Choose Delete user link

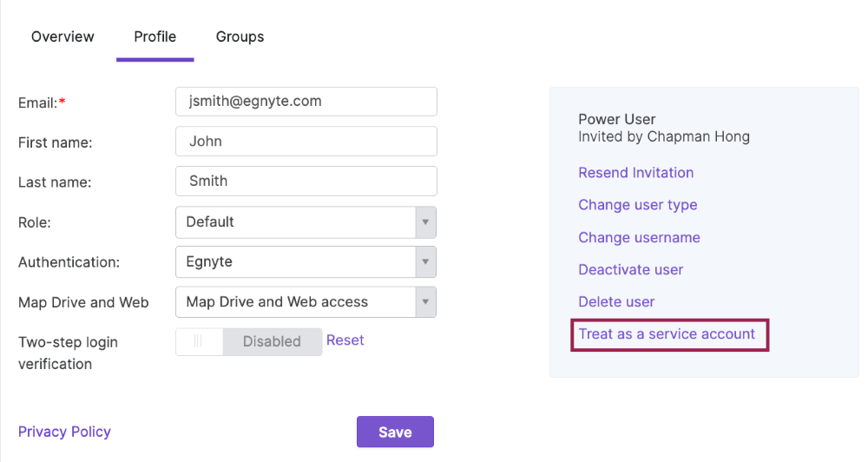point(616,302)
